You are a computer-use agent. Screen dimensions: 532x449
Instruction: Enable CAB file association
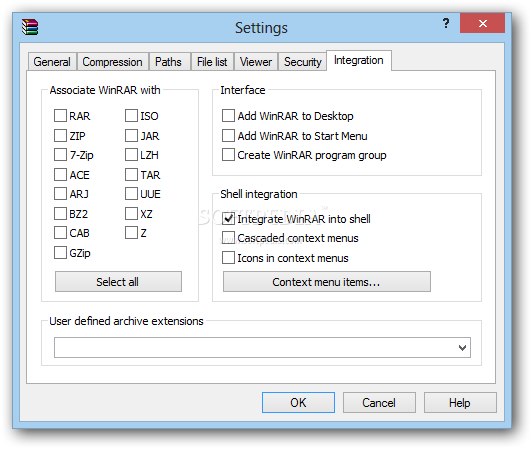[60, 232]
